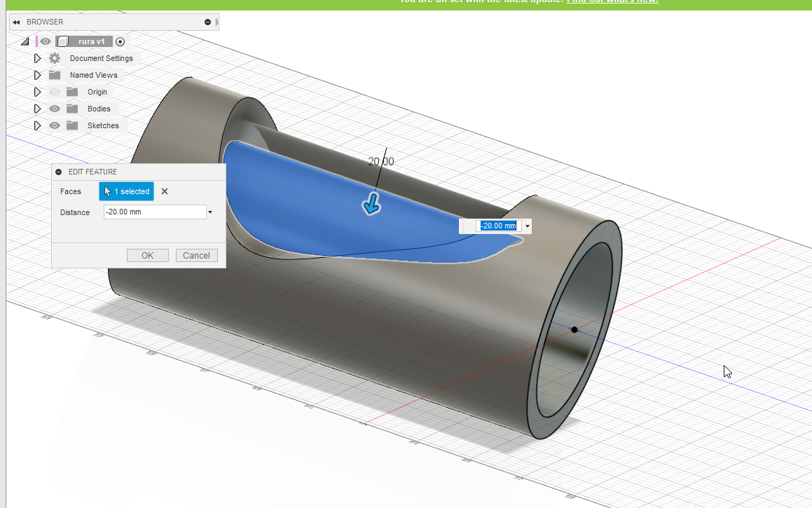Select Sketches in the browser tree
Viewport: 812px width, 508px height.
[x=103, y=126]
